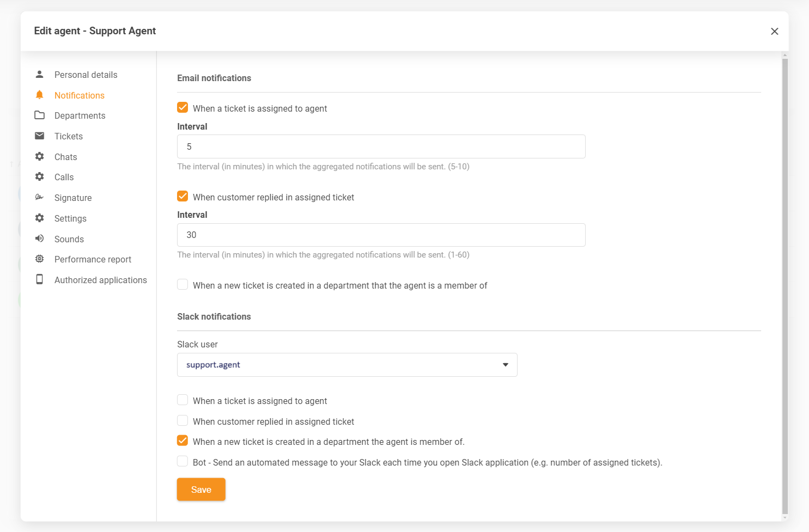
Task: Click the folder icon next to Departments
Action: [39, 115]
